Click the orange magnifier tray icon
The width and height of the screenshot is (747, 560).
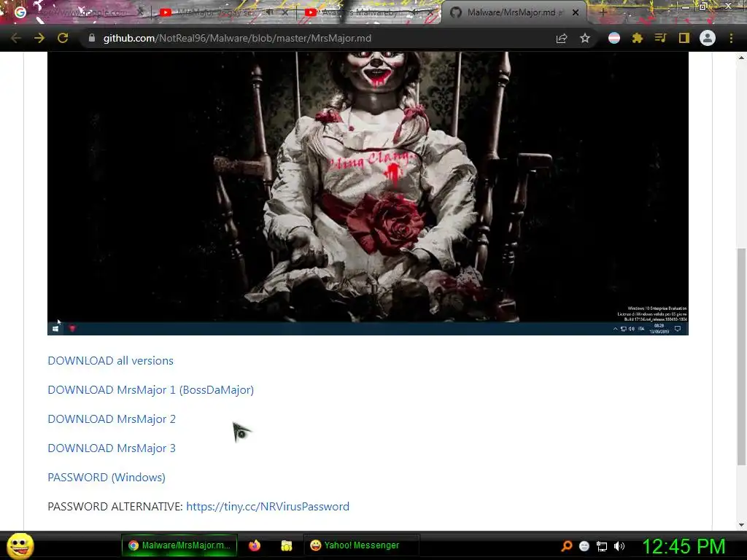pos(566,545)
